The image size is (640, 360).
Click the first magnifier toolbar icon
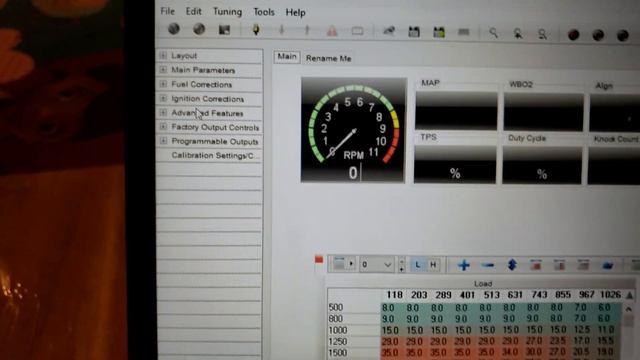pyautogui.click(x=493, y=33)
